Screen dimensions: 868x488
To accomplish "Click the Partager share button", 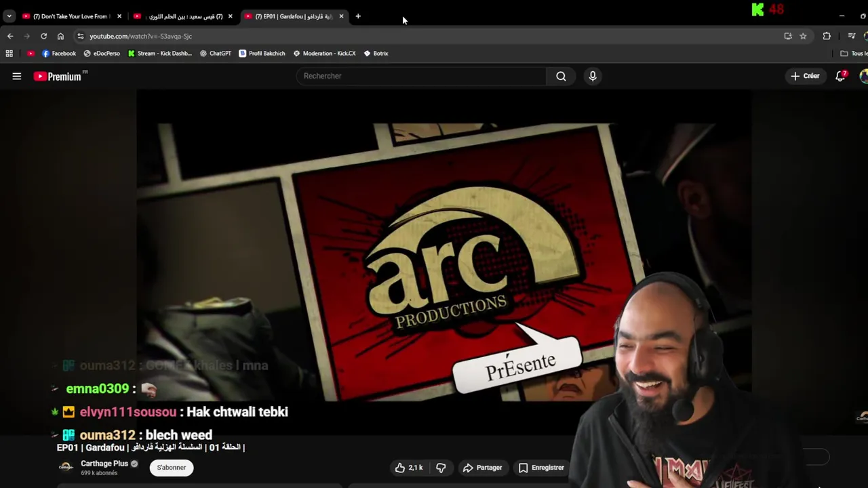I will click(x=482, y=468).
